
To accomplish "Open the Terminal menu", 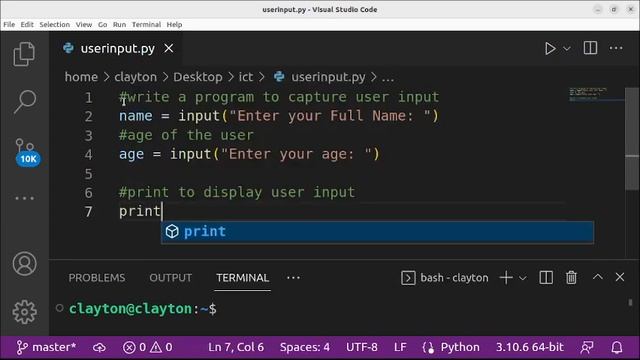I will pos(146,24).
